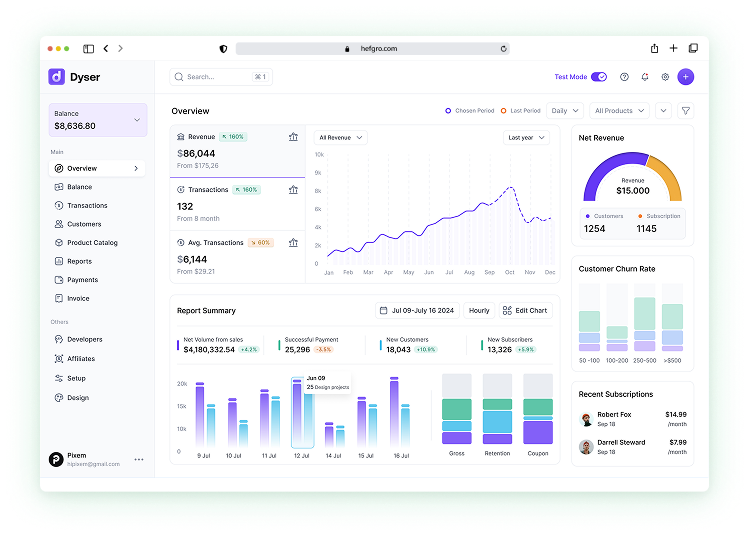Click the purple plus add button
This screenshot has height=536, width=749.
685,77
